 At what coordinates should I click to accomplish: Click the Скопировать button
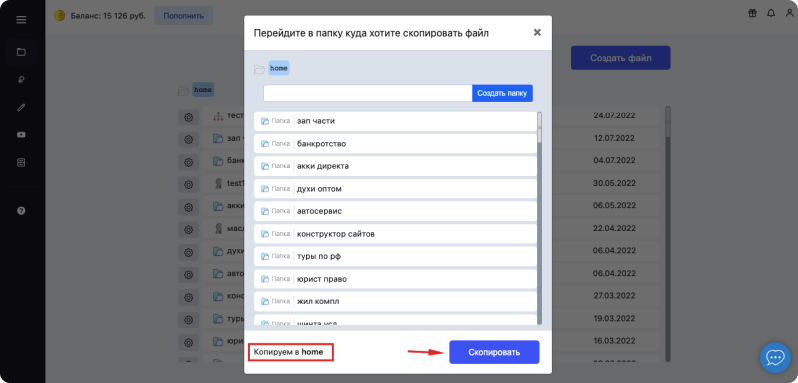click(494, 352)
